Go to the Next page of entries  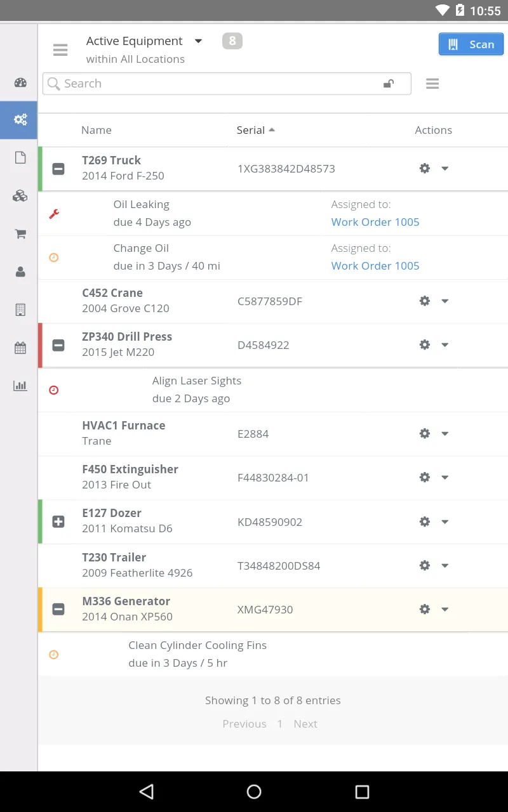305,724
